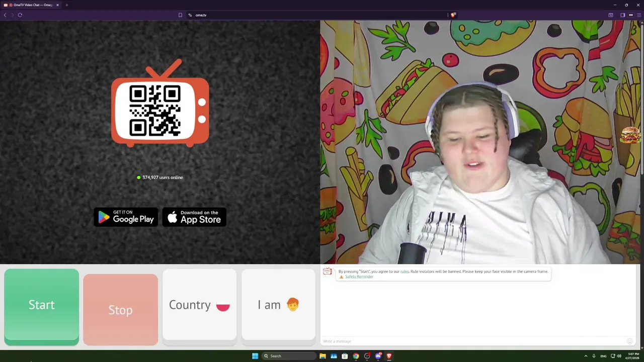Open the Brave main menu

[638, 15]
